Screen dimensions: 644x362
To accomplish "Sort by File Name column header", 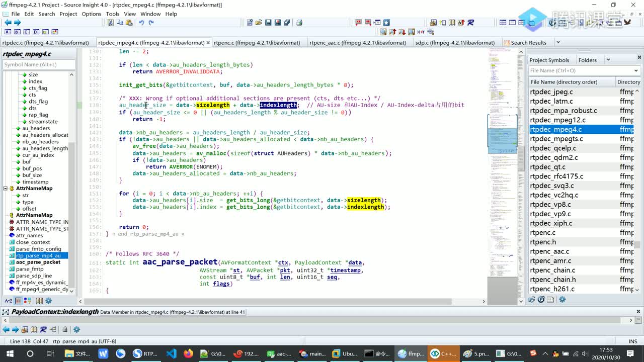I will coord(572,82).
